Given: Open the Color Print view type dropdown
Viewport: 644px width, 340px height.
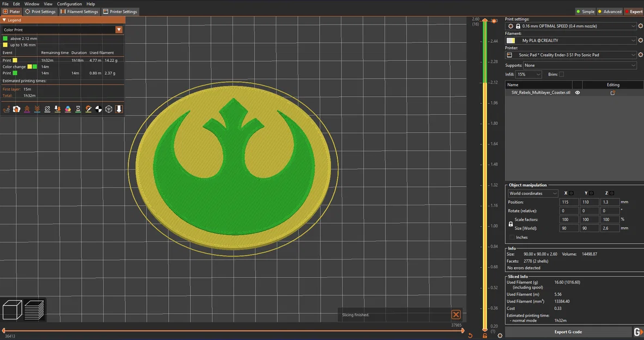Looking at the screenshot, I should tap(119, 29).
